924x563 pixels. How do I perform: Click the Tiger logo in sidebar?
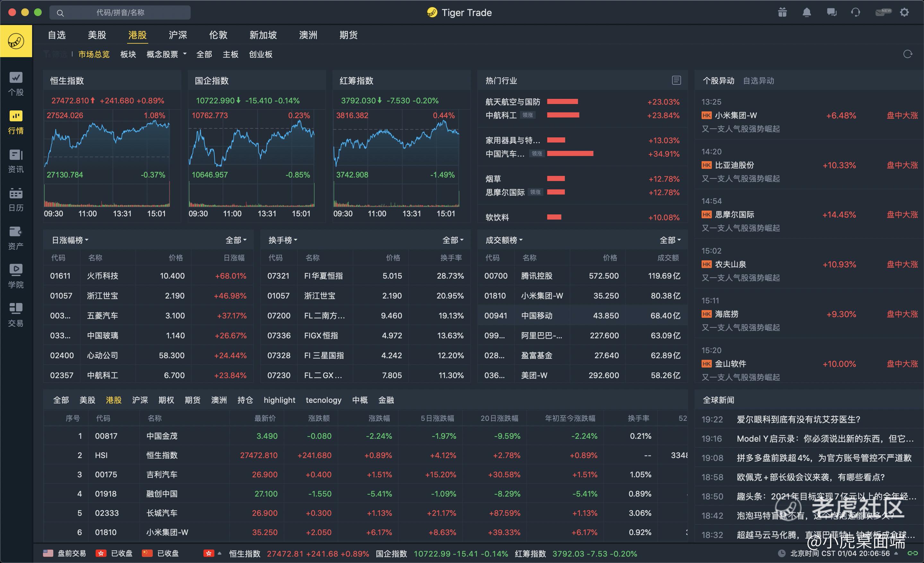pos(16,41)
